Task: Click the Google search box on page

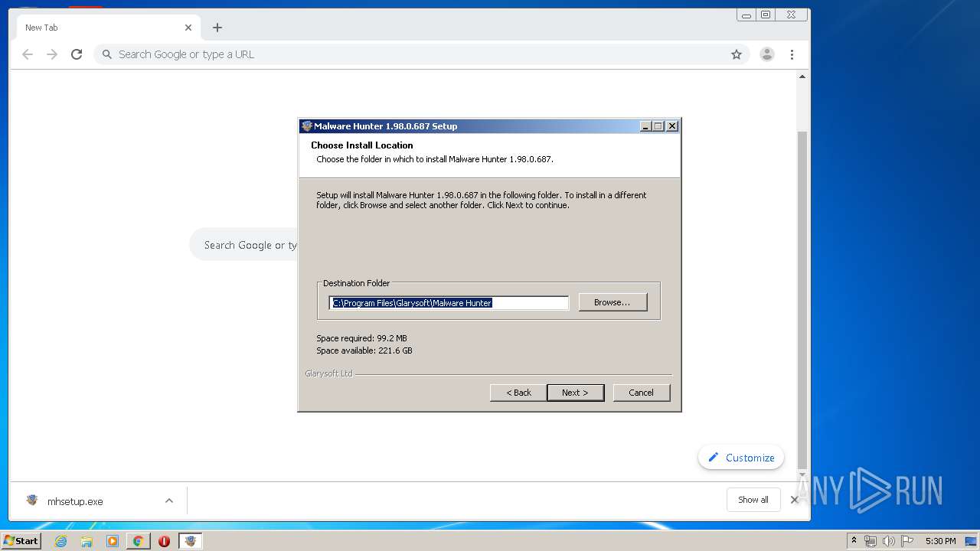Action: tap(243, 245)
